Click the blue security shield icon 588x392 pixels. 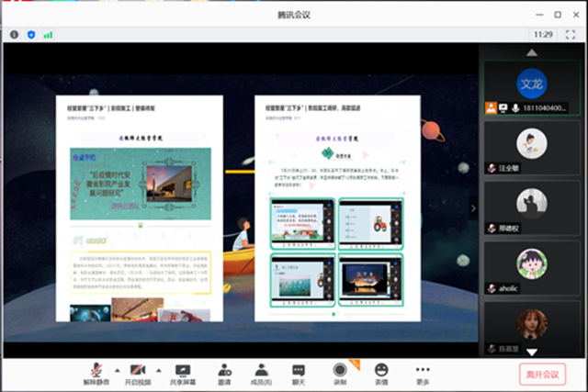click(30, 34)
